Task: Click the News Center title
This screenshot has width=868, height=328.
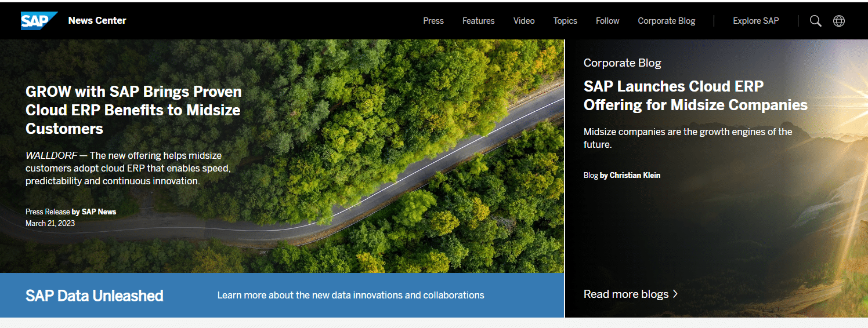Action: [97, 20]
